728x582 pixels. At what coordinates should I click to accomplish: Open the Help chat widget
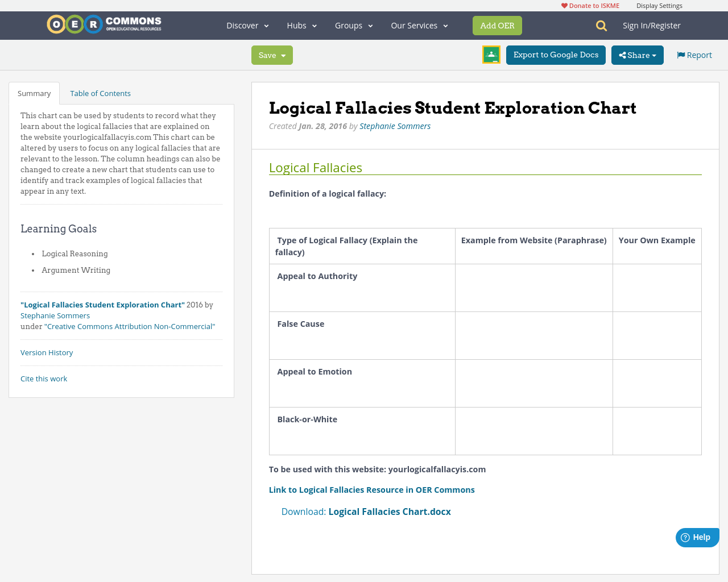coord(697,537)
